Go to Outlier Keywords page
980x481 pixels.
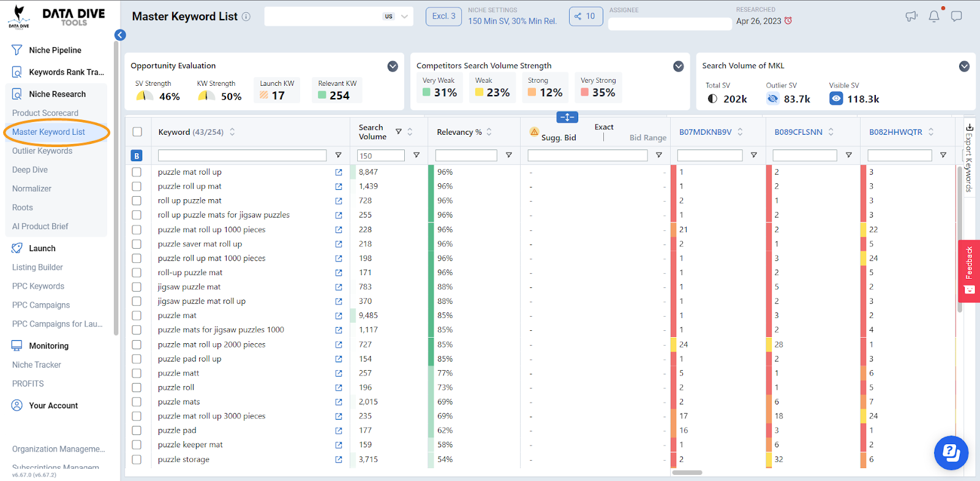tap(42, 151)
